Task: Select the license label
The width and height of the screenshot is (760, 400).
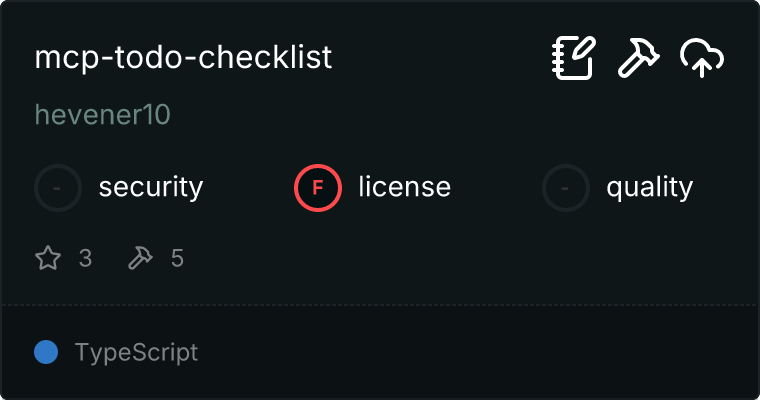Action: coord(404,187)
